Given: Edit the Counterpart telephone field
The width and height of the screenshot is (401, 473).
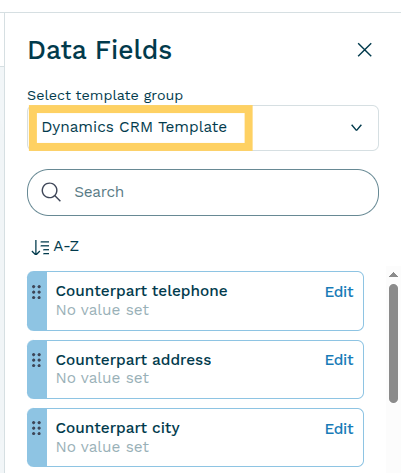Looking at the screenshot, I should 339,292.
